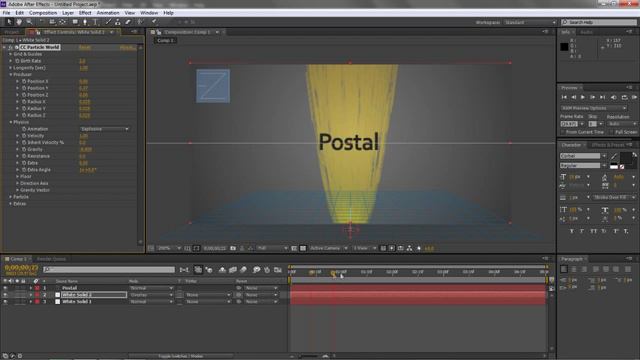Click the comp mini-flowchart icon

point(184,270)
